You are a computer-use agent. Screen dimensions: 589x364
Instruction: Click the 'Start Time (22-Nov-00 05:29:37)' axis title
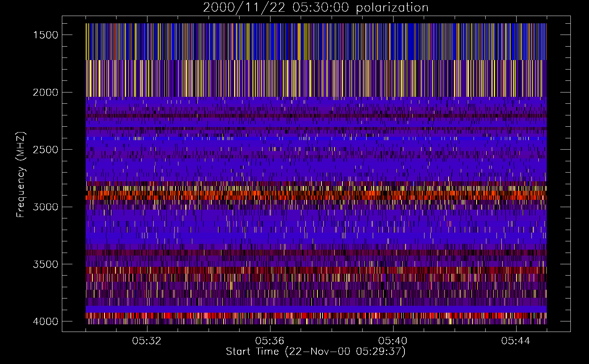[x=316, y=352]
